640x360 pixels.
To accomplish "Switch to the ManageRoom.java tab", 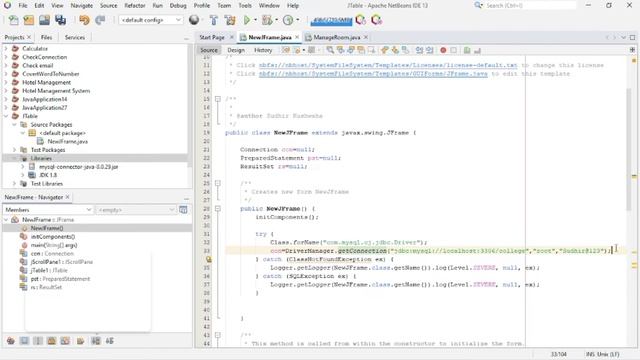I will [x=337, y=37].
